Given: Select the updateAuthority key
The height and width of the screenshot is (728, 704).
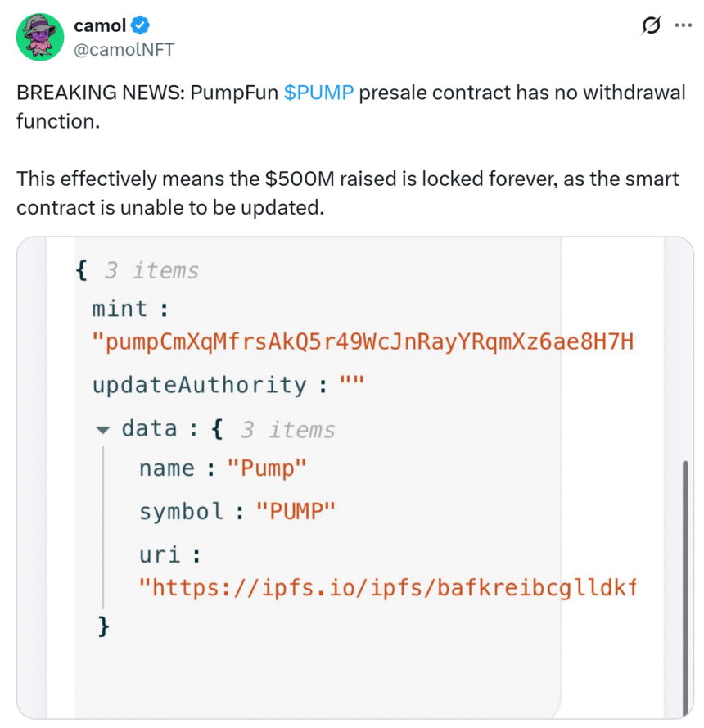Looking at the screenshot, I should (199, 385).
